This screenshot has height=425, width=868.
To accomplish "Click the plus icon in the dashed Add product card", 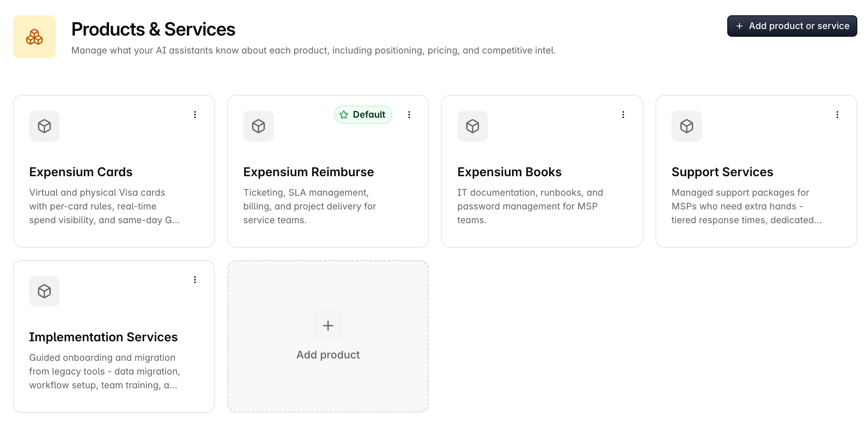I will [328, 326].
